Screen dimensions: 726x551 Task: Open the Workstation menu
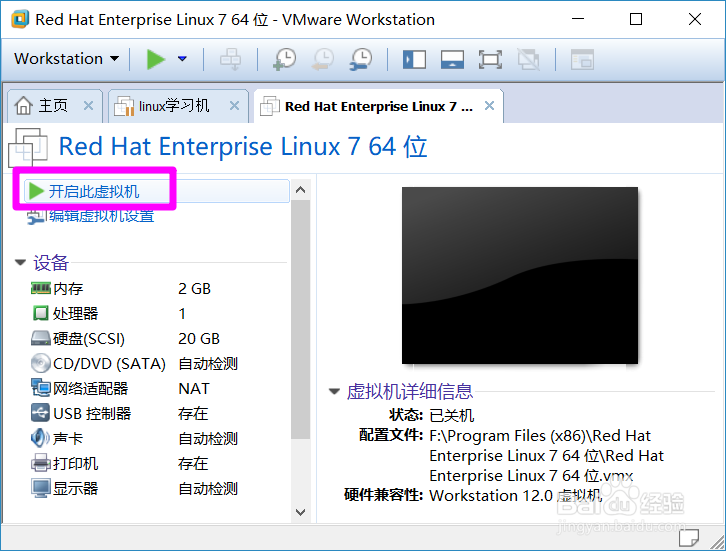pyautogui.click(x=66, y=59)
